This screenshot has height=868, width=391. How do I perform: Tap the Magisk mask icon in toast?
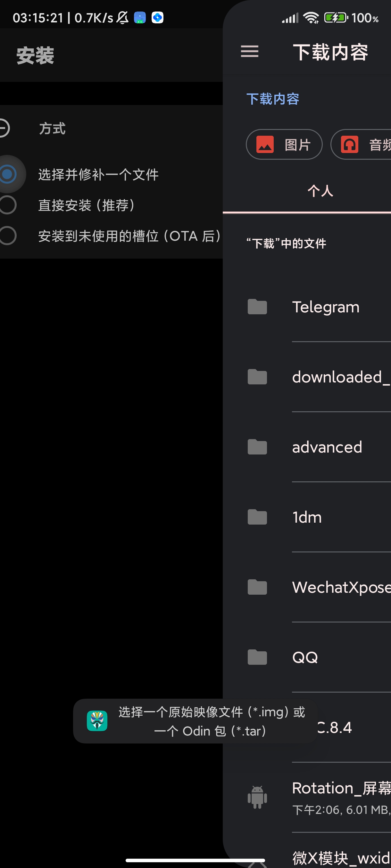coord(97,721)
